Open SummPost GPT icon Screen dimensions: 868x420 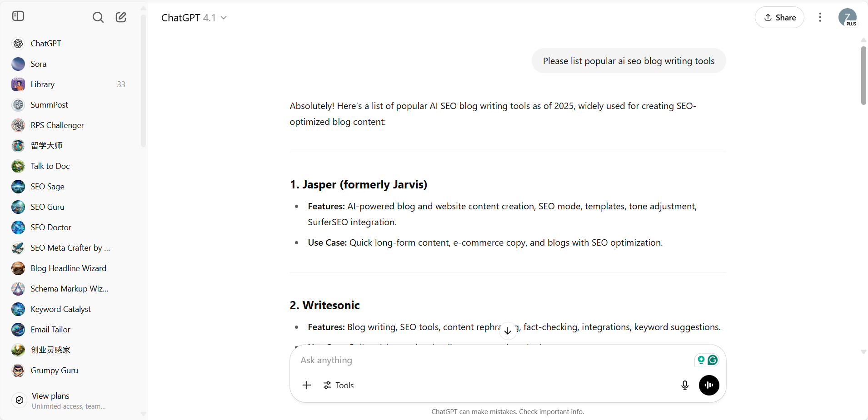(x=18, y=105)
